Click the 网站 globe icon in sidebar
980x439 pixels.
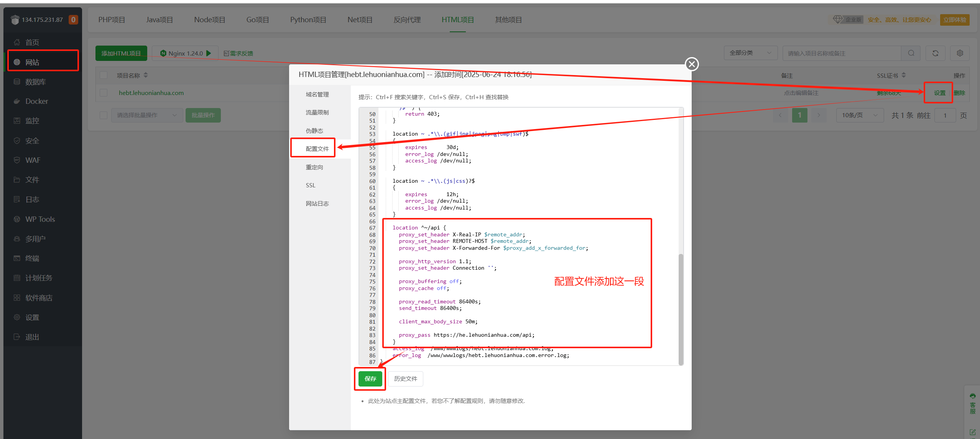pyautogui.click(x=17, y=62)
